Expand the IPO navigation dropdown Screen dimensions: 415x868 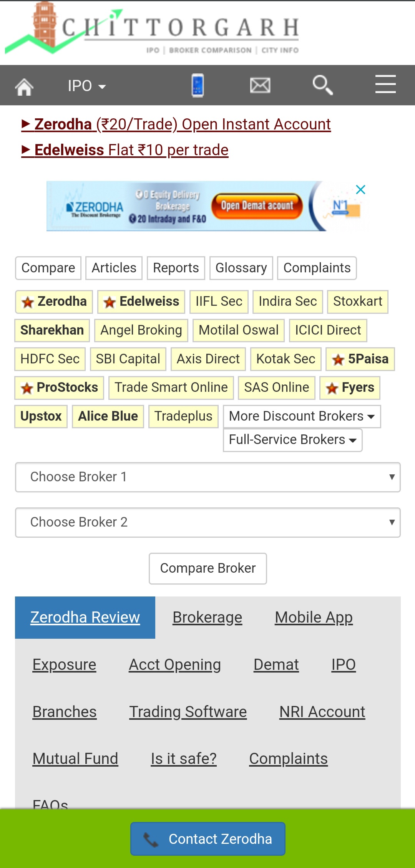coord(86,86)
